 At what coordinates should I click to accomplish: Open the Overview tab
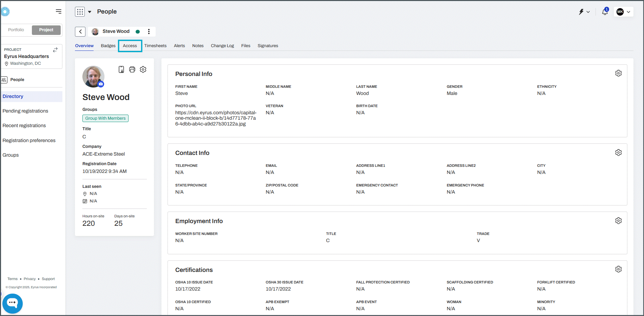[x=84, y=46]
